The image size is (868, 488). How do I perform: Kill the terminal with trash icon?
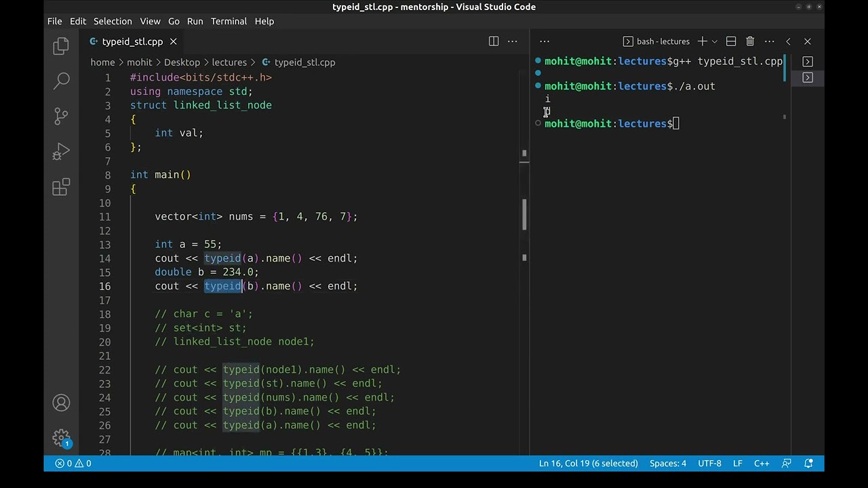(x=750, y=41)
